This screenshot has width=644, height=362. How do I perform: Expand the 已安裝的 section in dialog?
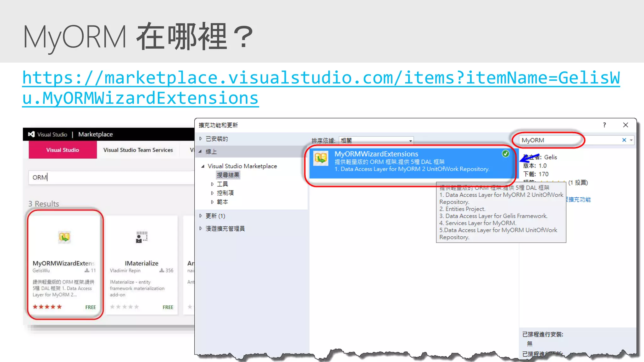click(x=201, y=139)
